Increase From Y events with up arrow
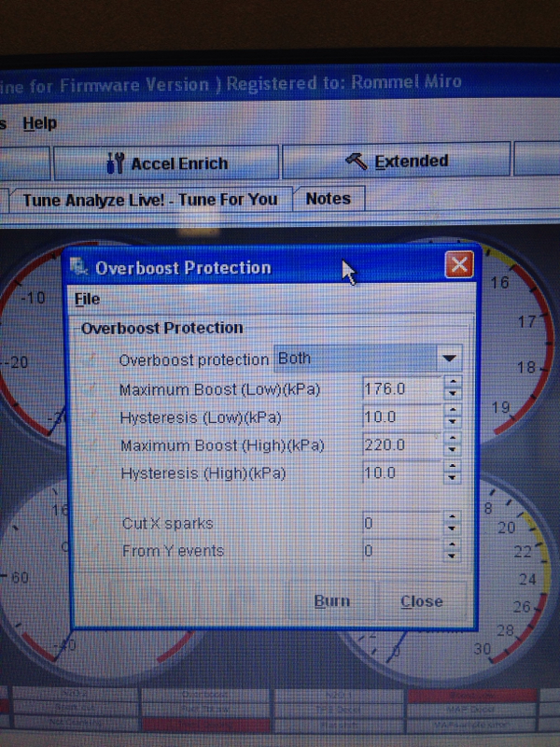Screen dimensions: 560x747 click(x=453, y=544)
